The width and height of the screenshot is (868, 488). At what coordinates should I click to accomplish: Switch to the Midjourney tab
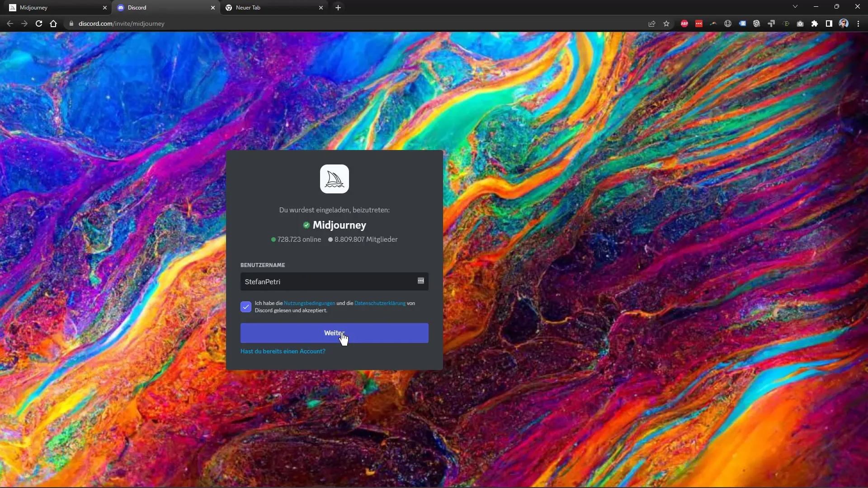(54, 8)
